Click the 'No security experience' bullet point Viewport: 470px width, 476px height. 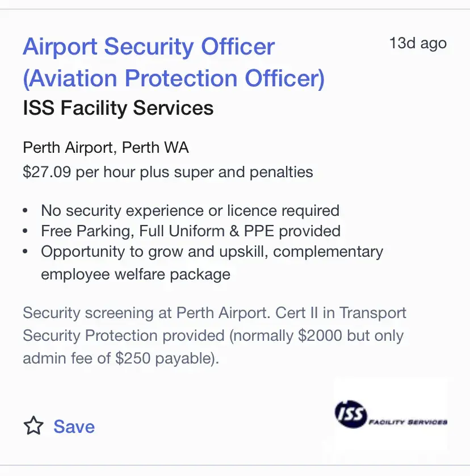click(x=190, y=211)
